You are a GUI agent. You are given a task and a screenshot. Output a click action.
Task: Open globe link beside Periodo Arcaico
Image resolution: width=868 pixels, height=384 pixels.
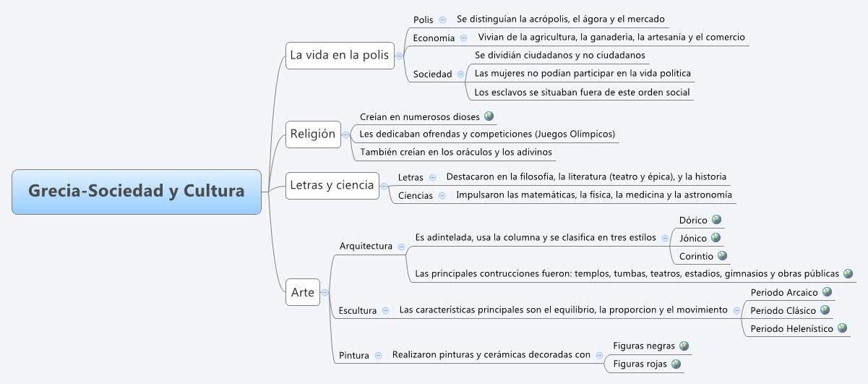pos(827,292)
